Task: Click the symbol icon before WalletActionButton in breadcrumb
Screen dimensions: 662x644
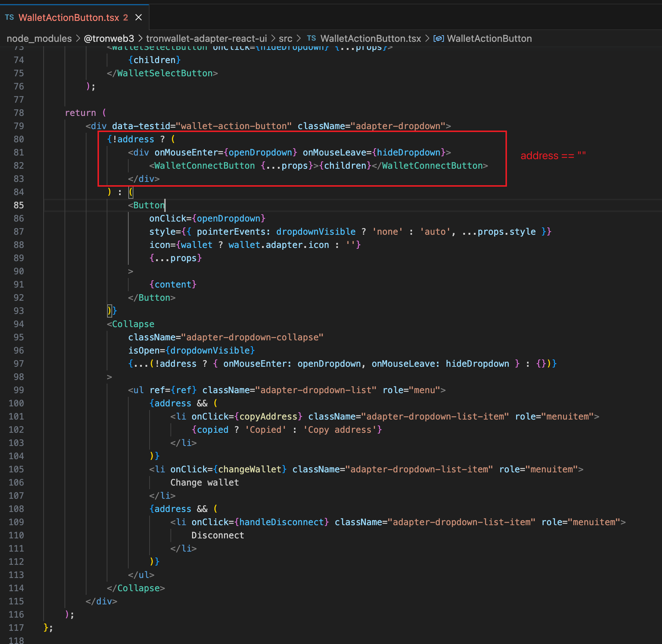Action: tap(438, 39)
